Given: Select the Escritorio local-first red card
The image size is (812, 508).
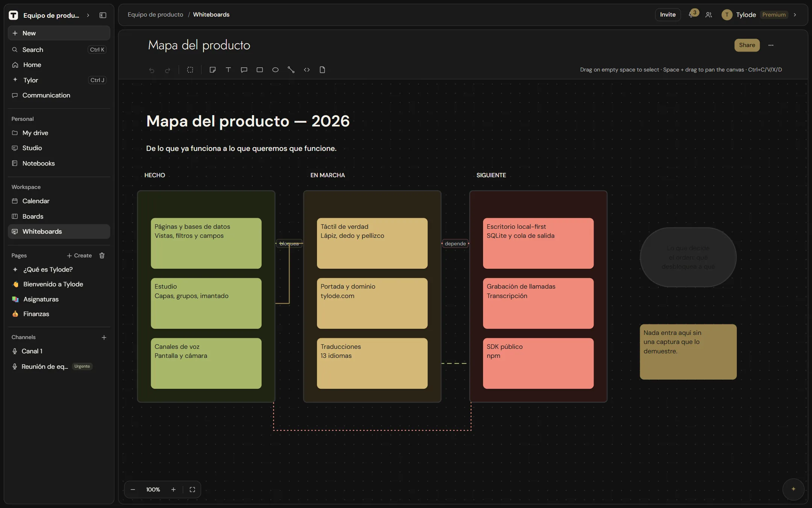Looking at the screenshot, I should point(538,243).
